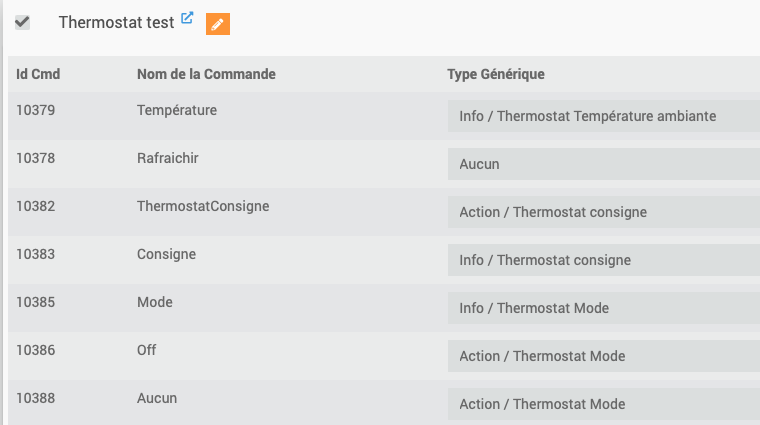Image resolution: width=760 pixels, height=425 pixels.
Task: Open generic type dropdown for command 10388
Action: (603, 404)
